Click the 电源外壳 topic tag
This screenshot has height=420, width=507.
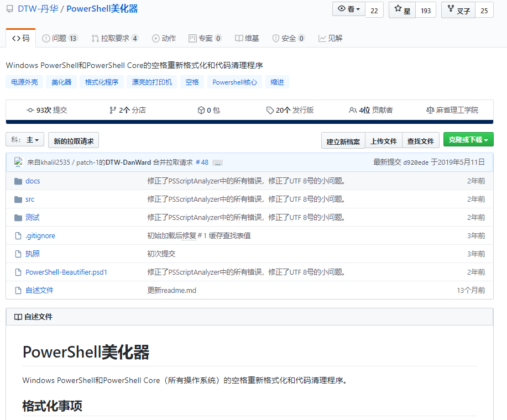(24, 82)
